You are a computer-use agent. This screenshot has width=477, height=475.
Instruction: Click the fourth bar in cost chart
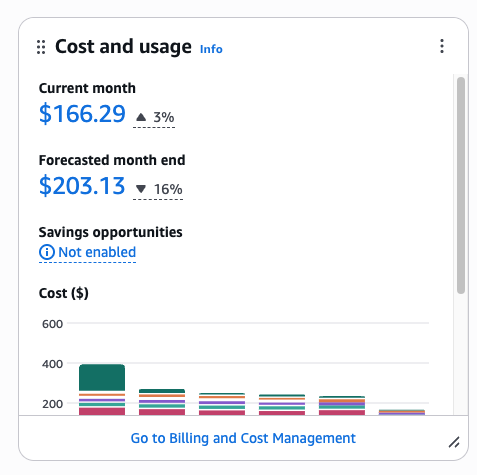click(282, 405)
